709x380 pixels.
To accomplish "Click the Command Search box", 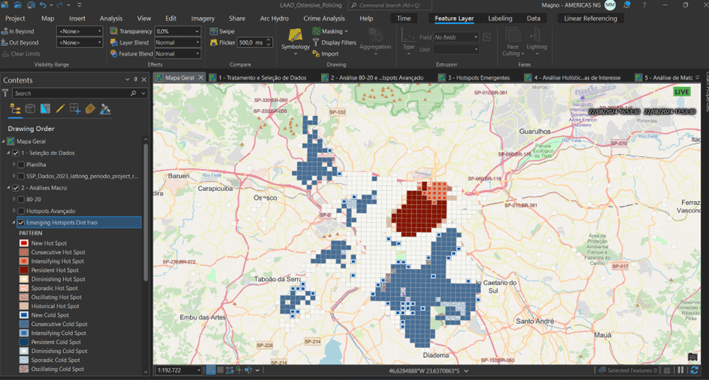I will pyautogui.click(x=390, y=5).
